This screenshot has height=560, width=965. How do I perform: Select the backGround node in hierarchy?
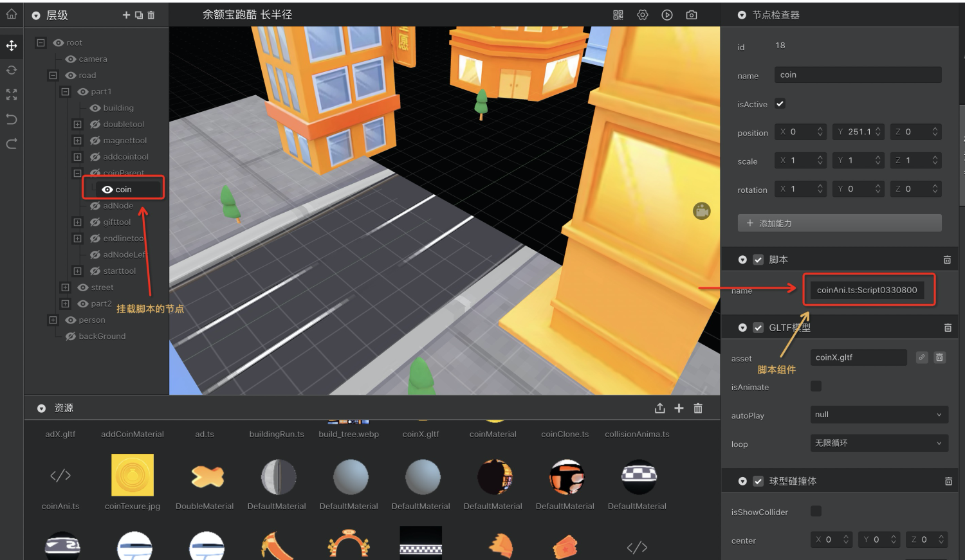pyautogui.click(x=102, y=336)
